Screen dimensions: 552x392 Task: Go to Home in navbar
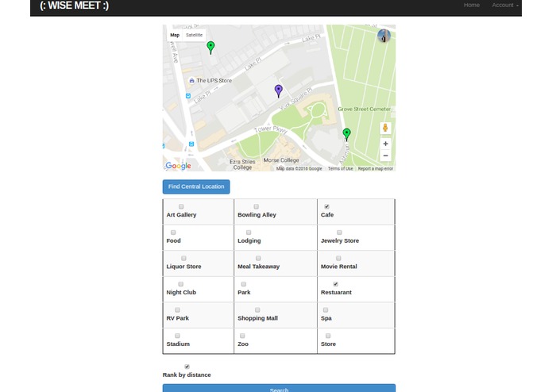click(471, 5)
